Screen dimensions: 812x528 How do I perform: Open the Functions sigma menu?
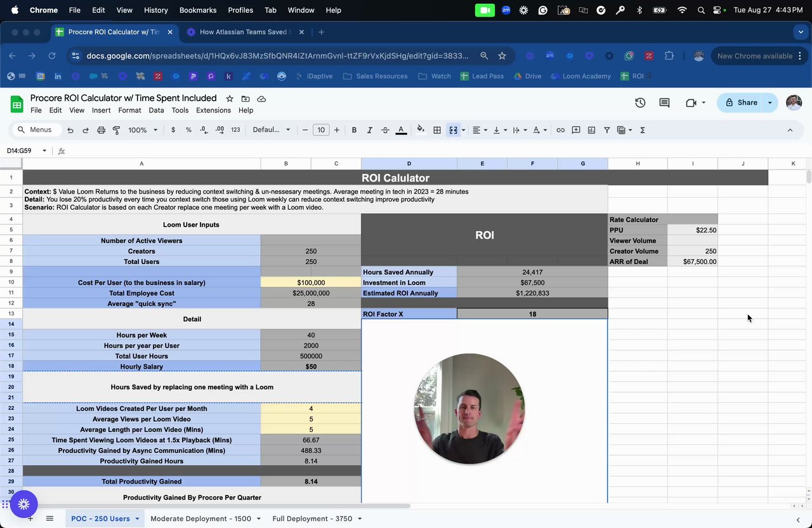point(643,130)
